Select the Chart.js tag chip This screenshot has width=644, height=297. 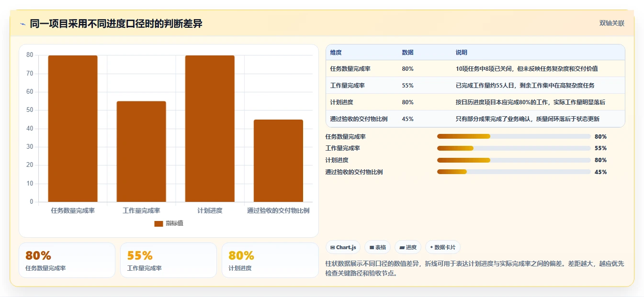343,247
